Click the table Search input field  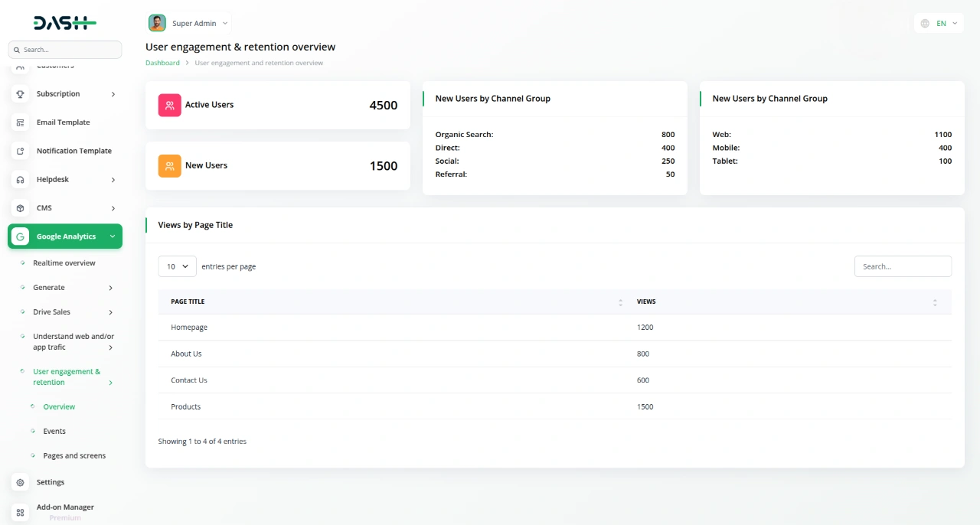point(903,266)
